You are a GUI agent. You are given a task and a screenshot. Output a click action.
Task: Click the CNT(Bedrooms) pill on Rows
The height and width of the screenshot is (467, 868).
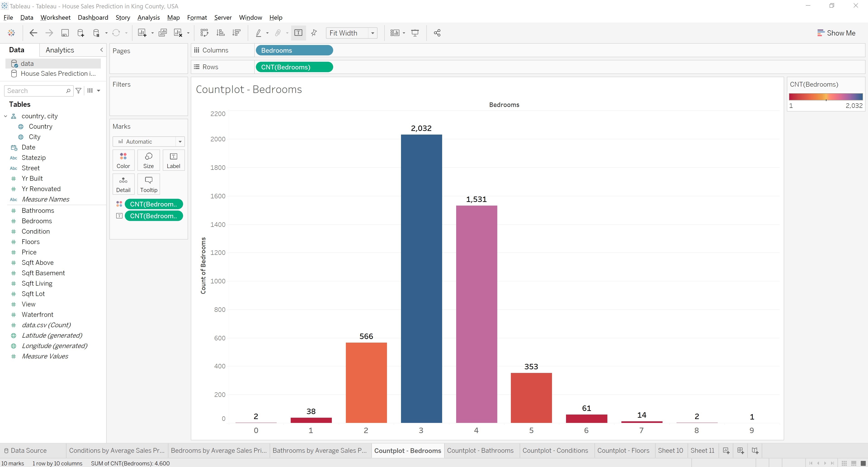tap(294, 67)
